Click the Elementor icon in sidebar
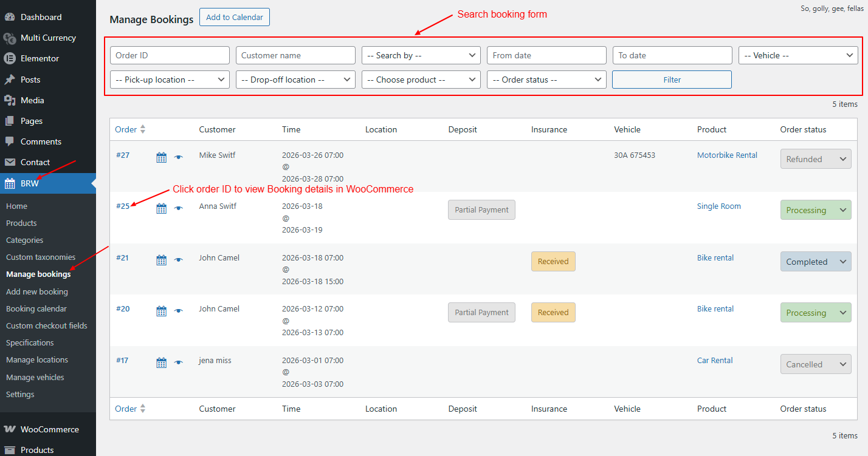This screenshot has width=868, height=456. [10, 59]
